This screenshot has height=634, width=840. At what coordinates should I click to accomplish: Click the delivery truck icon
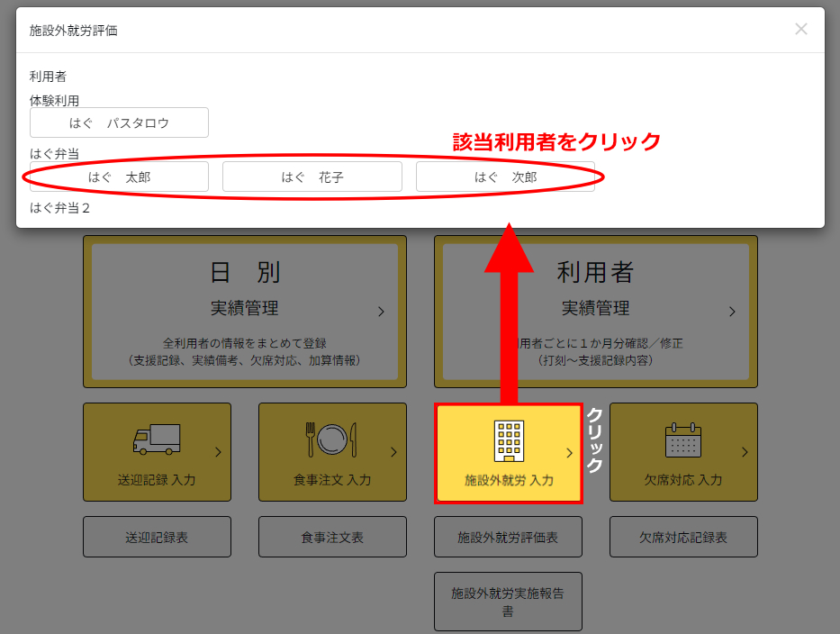(156, 439)
